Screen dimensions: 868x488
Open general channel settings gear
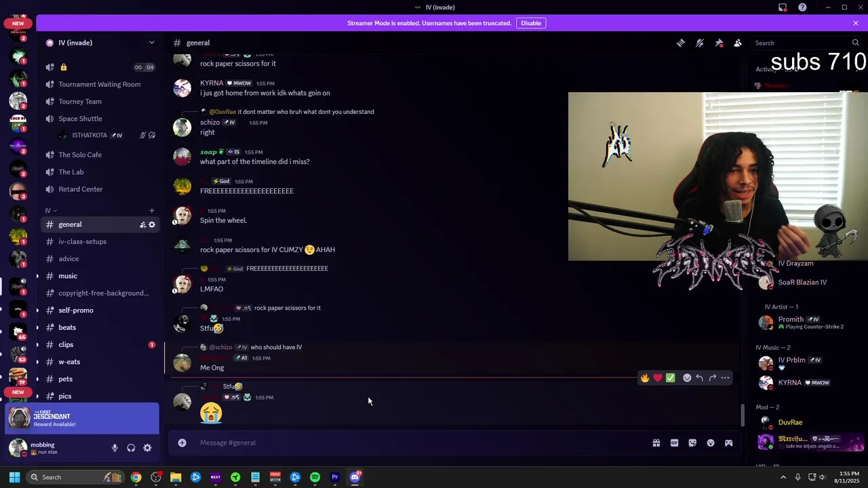coord(152,224)
